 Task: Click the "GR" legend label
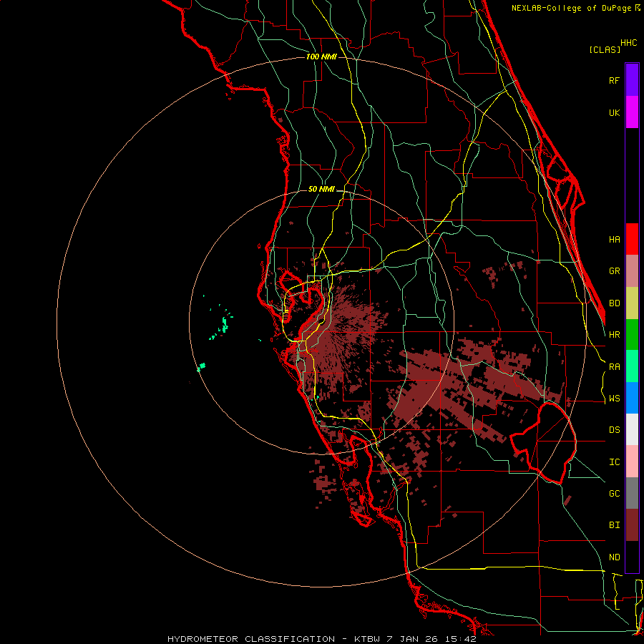tap(615, 271)
